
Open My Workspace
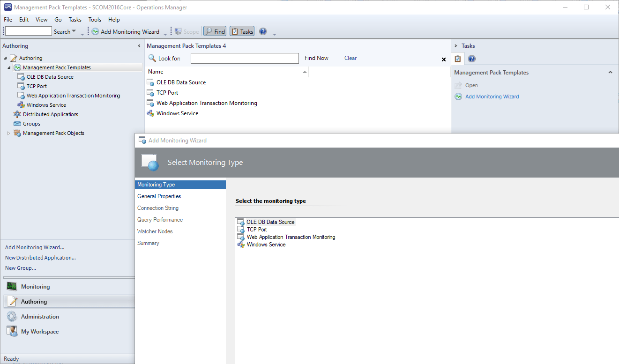(x=69, y=332)
